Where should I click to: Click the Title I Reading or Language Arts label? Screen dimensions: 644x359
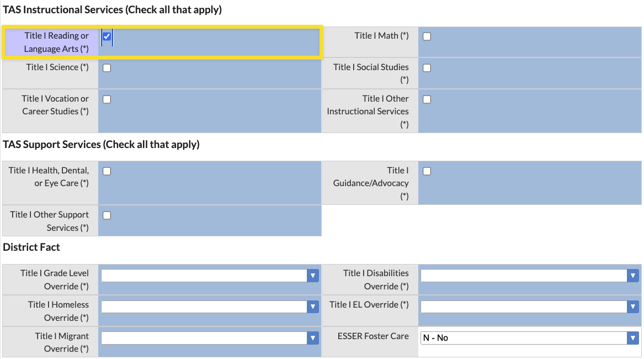(56, 43)
